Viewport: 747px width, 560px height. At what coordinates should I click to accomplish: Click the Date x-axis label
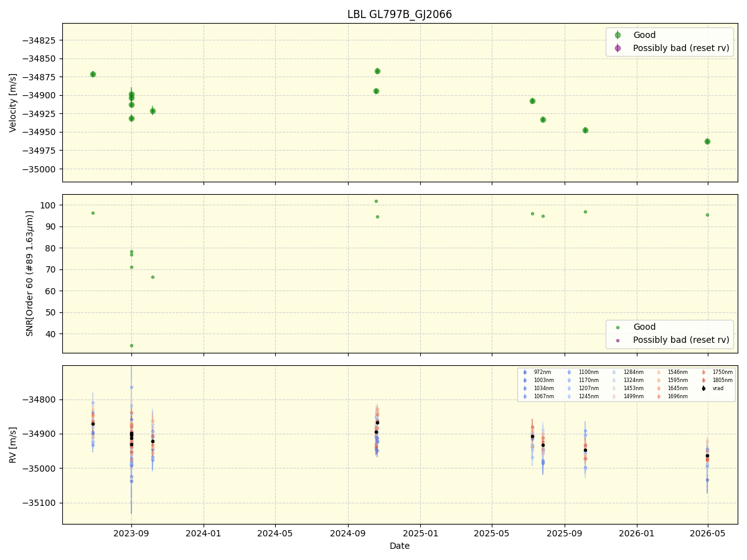400,546
